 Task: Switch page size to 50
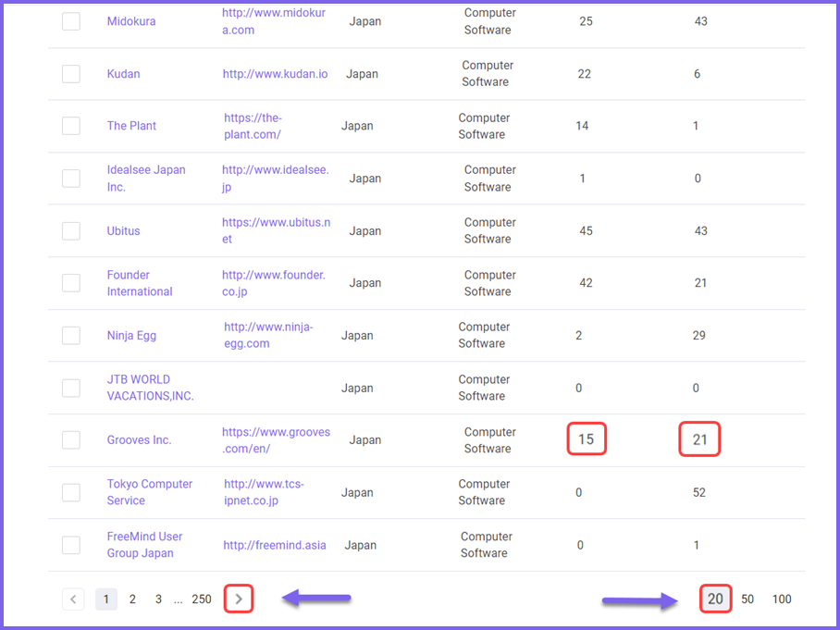(x=747, y=599)
